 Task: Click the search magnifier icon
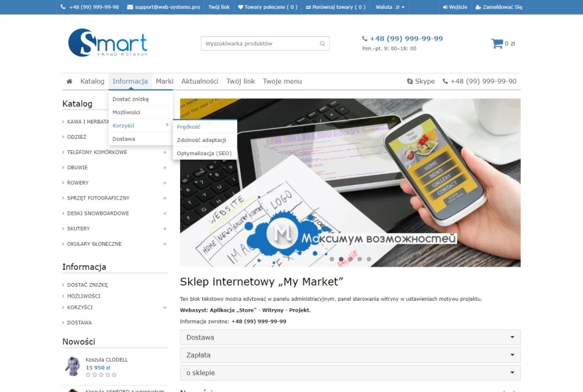[323, 44]
